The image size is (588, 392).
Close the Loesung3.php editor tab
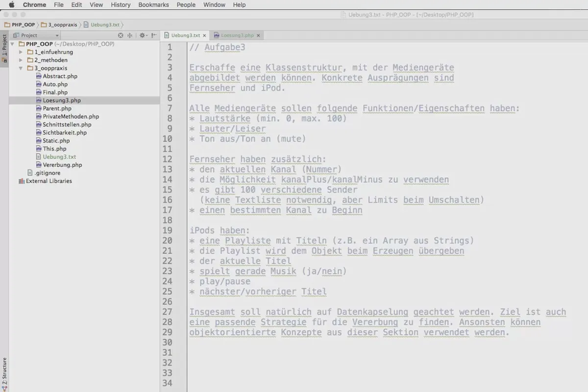(x=258, y=35)
